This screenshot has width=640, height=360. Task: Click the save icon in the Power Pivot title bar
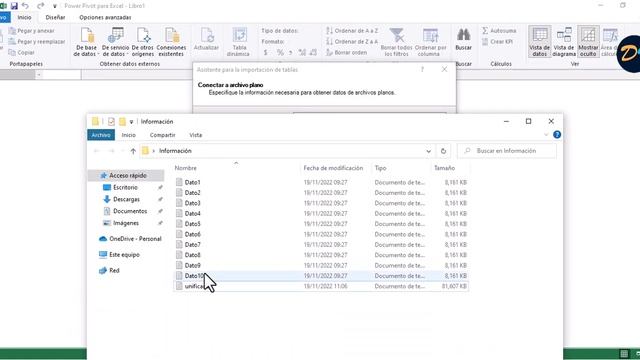click(x=14, y=6)
